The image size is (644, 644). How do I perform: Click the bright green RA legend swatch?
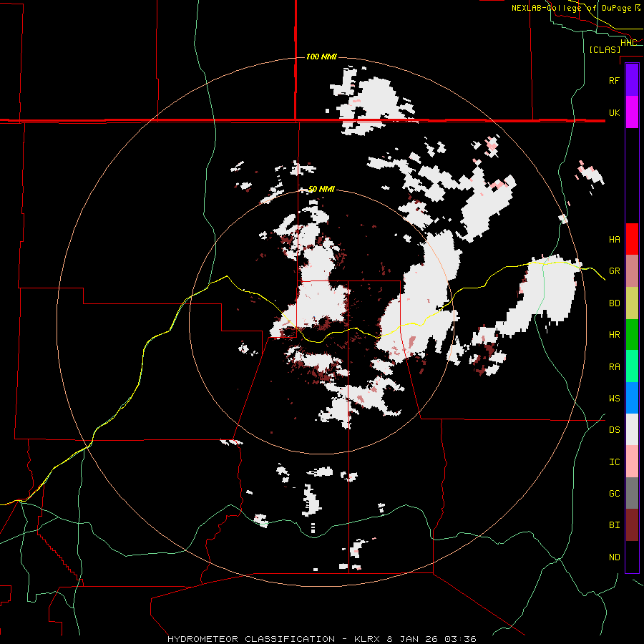tap(632, 366)
